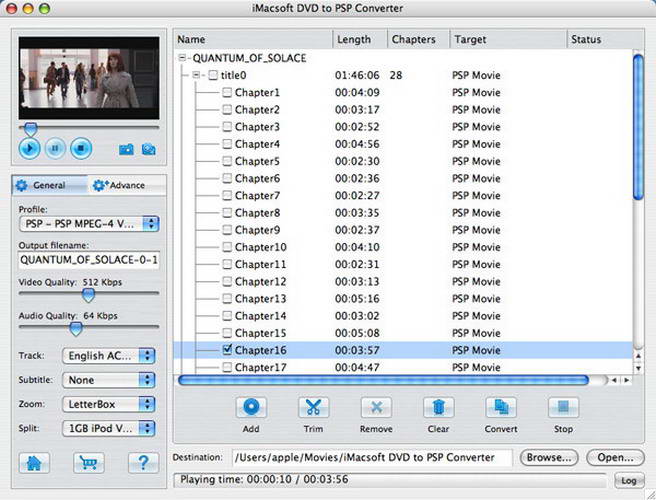The image size is (656, 500).
Task: Click the scroll right arrow
Action: (627, 380)
